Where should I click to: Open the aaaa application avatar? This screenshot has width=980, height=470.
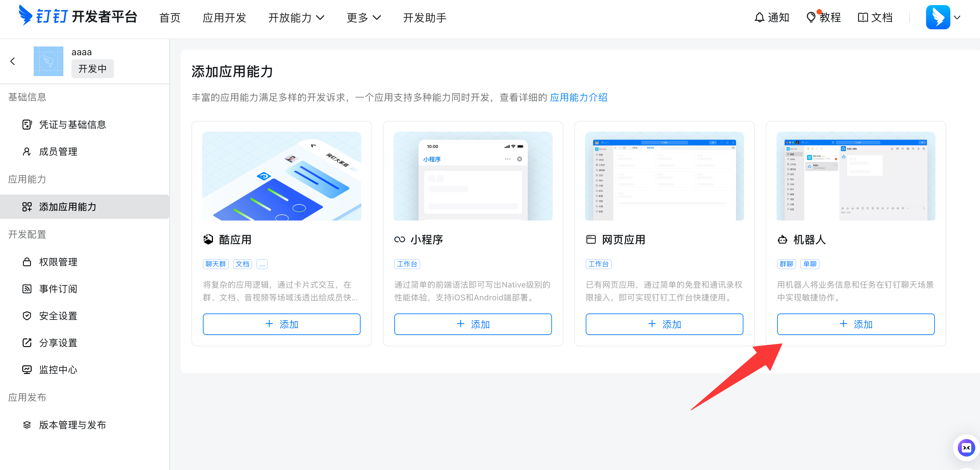(x=48, y=61)
